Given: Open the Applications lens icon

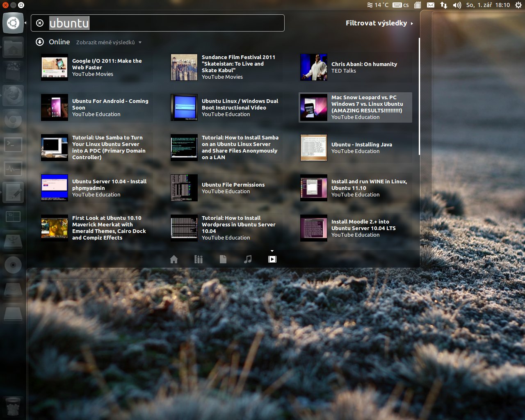Looking at the screenshot, I should (x=199, y=259).
